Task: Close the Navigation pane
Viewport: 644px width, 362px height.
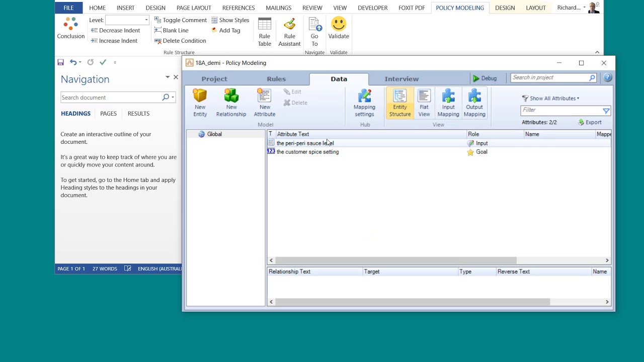Action: point(176,77)
